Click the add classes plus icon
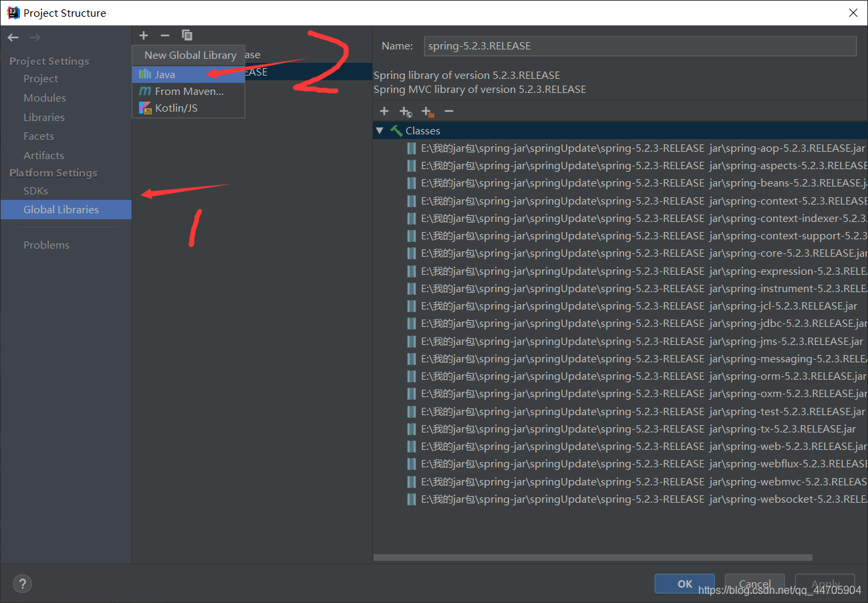 tap(384, 111)
